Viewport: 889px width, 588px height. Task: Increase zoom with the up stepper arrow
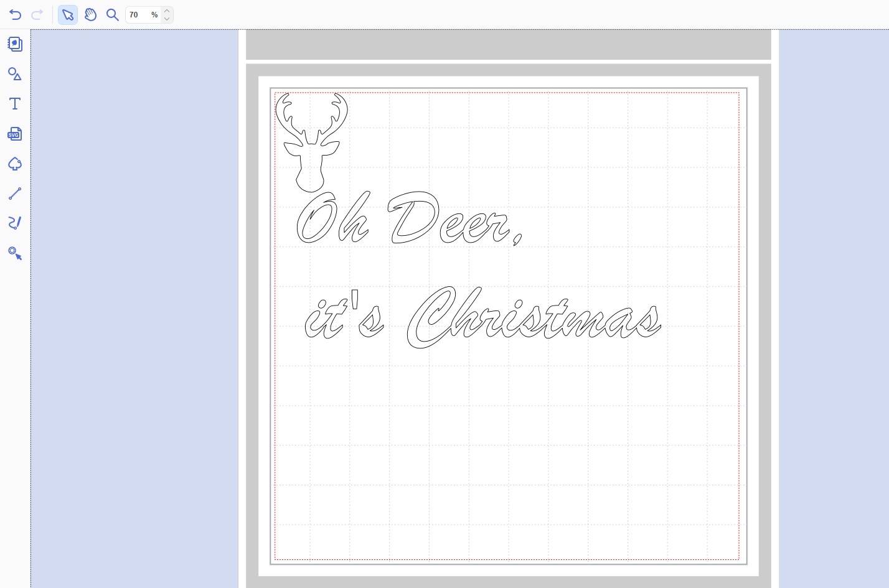[167, 11]
